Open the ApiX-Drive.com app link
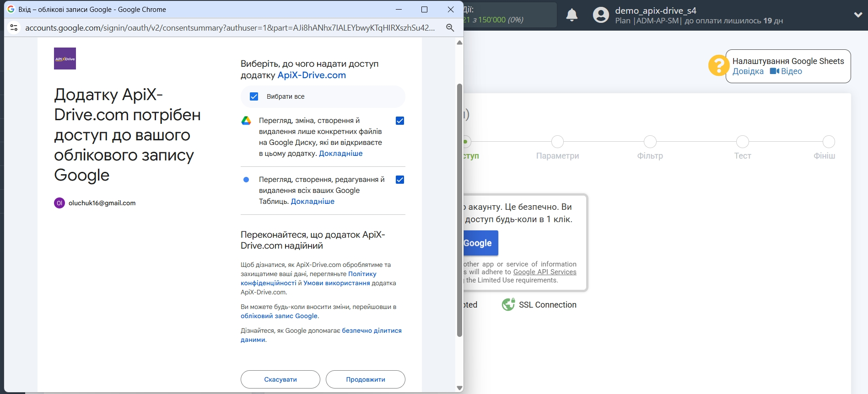The width and height of the screenshot is (868, 394). coord(312,75)
